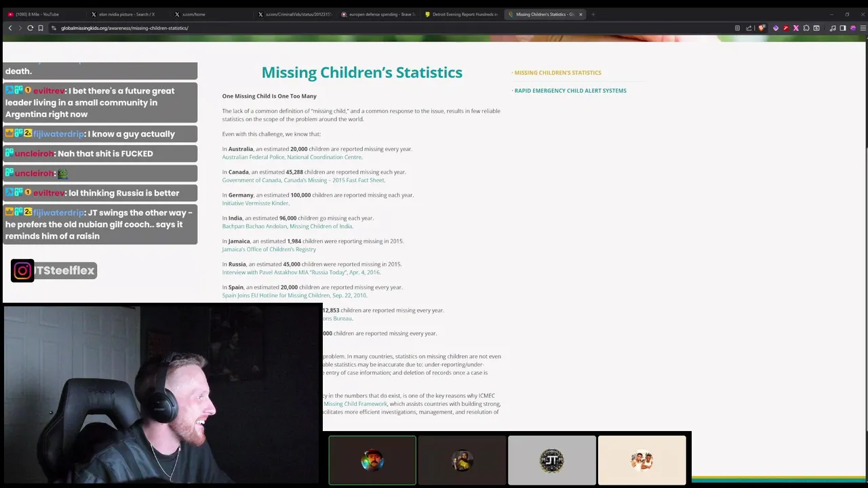Reload the page with the refresh icon
This screenshot has width=868, height=488.
(31, 28)
